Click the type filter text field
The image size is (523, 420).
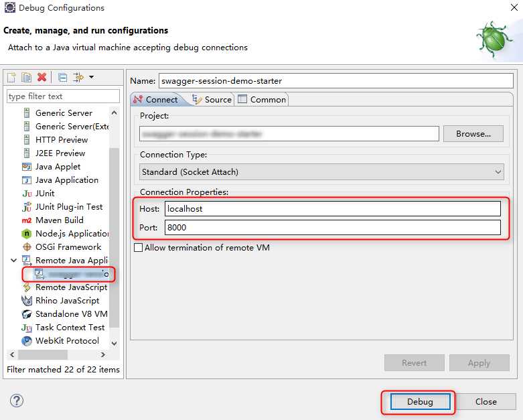click(x=63, y=96)
